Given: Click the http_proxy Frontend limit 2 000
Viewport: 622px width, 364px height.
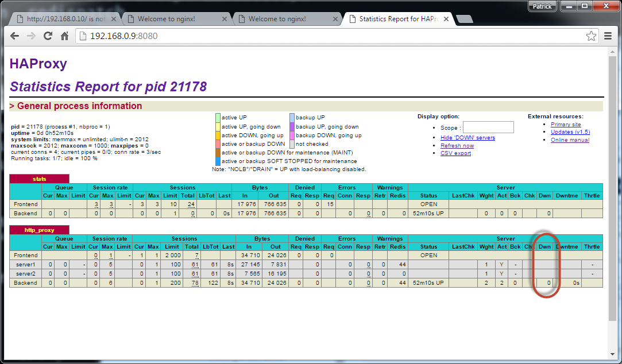Looking at the screenshot, I should pos(173,255).
